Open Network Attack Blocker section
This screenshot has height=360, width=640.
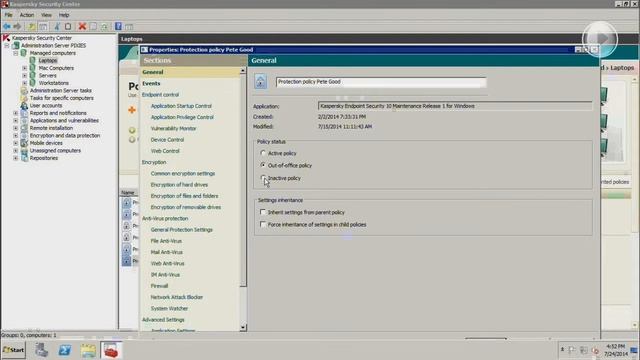pyautogui.click(x=177, y=297)
